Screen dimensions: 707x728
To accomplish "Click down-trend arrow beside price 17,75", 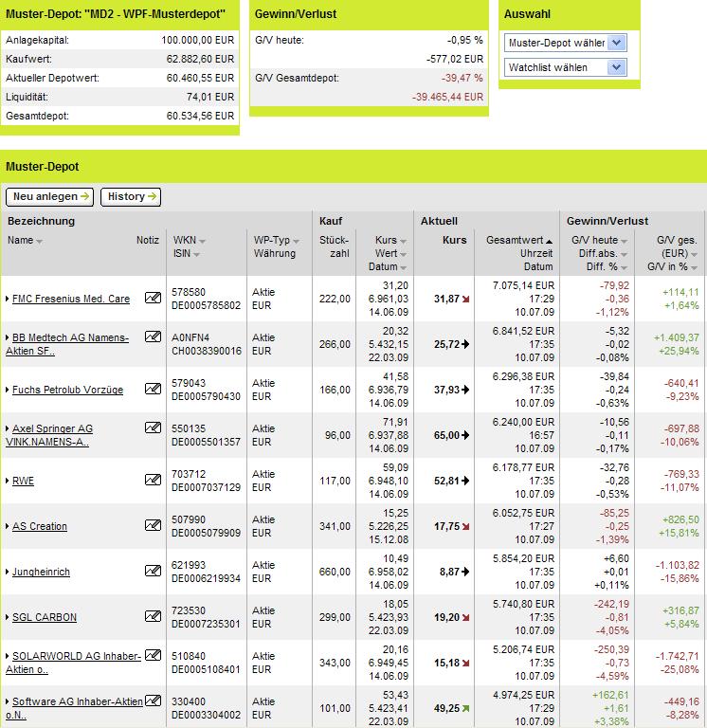I will (465, 527).
